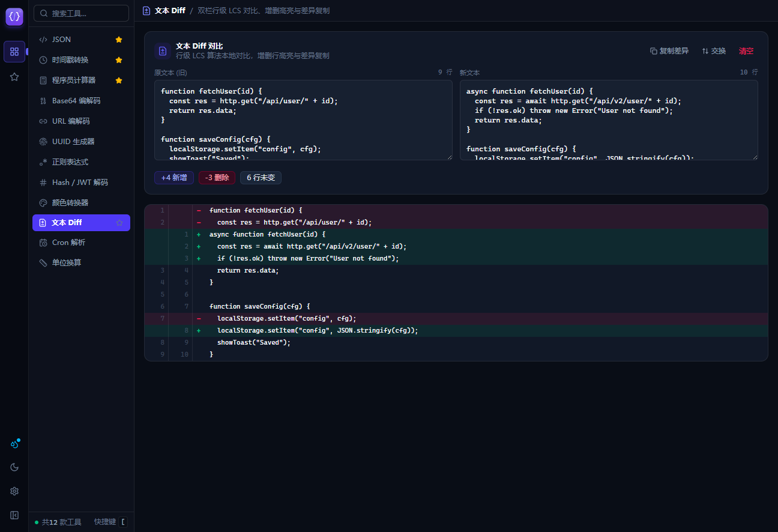Toggle dark mode with the moon icon
Image resolution: width=778 pixels, height=532 pixels.
[x=14, y=467]
